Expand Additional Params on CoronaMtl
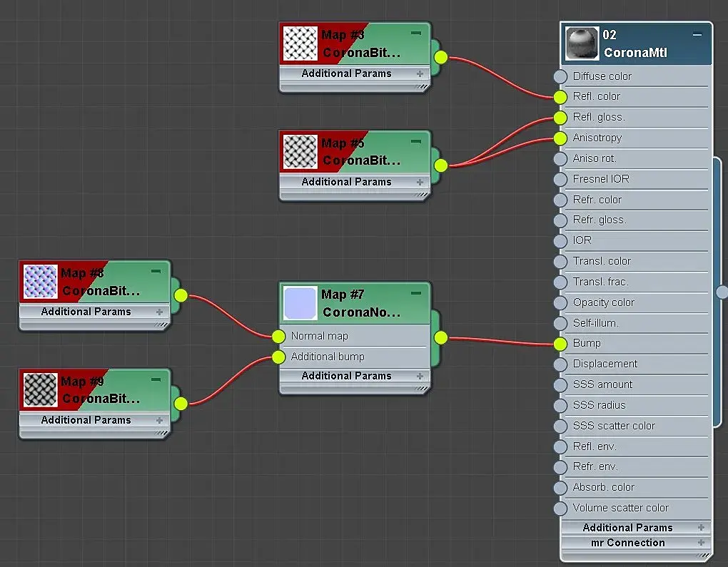The image size is (728, 567). [x=701, y=528]
